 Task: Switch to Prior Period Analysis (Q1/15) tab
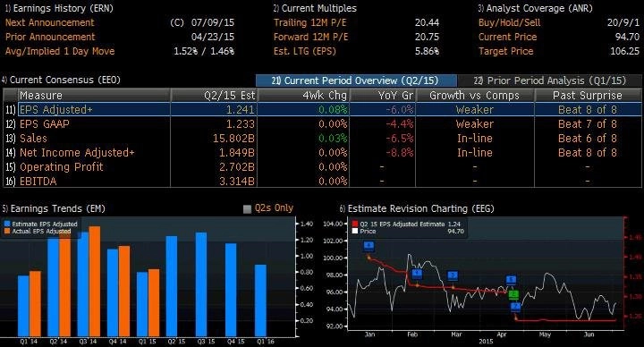(549, 80)
